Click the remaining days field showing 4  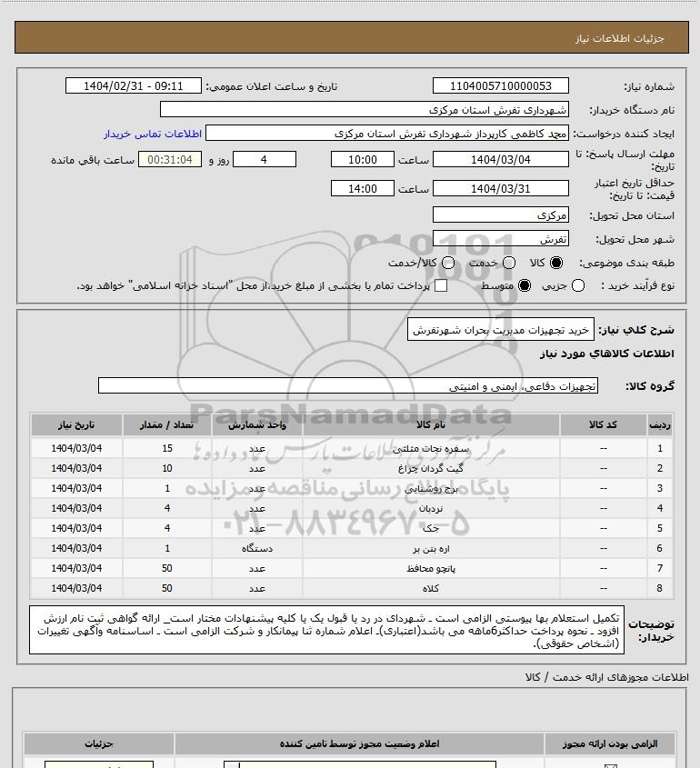pyautogui.click(x=264, y=159)
